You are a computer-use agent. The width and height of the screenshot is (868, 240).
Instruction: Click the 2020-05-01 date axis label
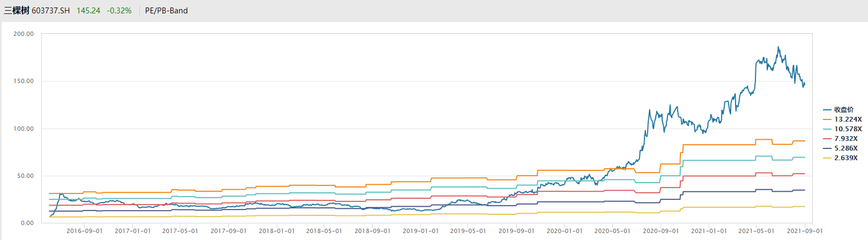pos(612,231)
